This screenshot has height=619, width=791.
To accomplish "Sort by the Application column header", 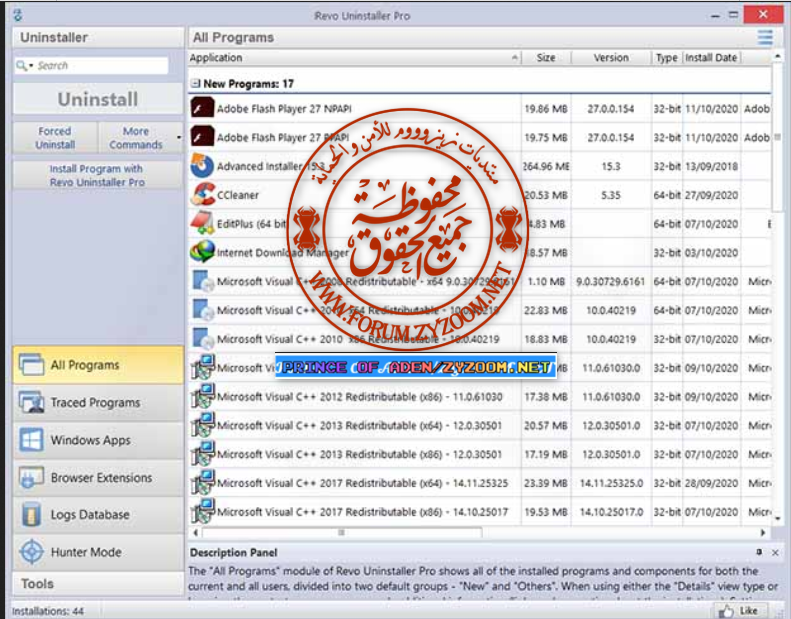I will point(355,58).
